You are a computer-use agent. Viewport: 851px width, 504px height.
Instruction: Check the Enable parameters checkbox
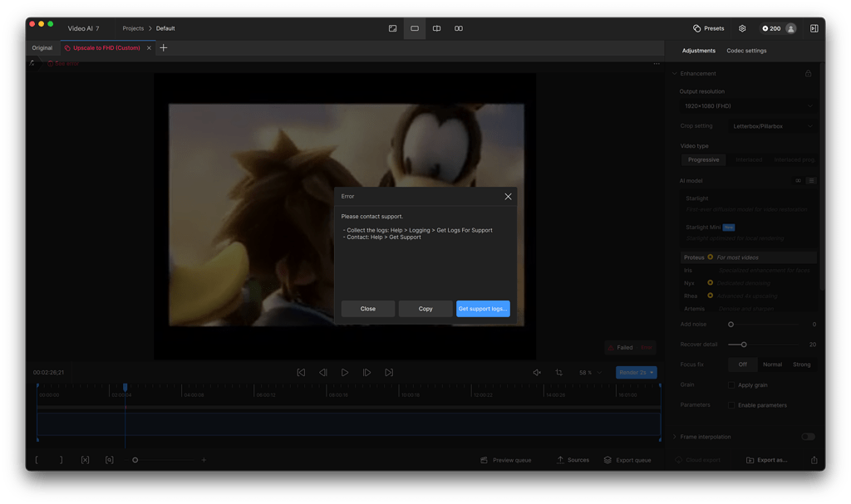point(731,405)
